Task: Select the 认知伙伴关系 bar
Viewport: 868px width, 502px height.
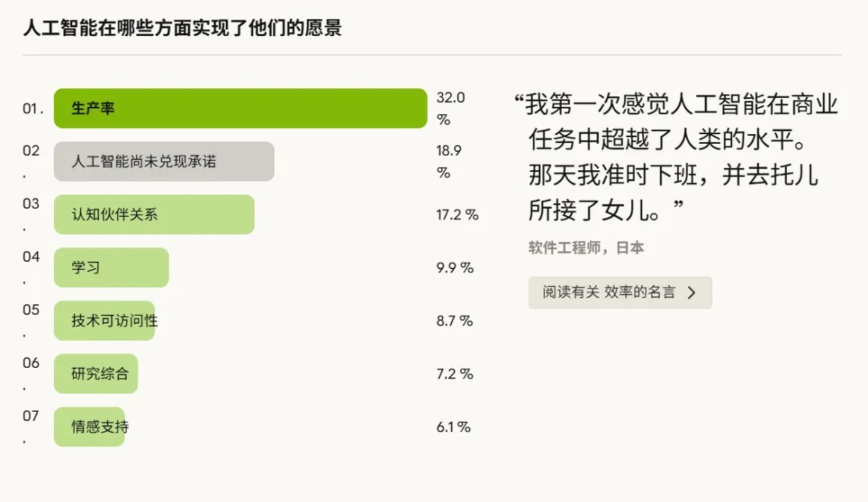Action: [154, 214]
